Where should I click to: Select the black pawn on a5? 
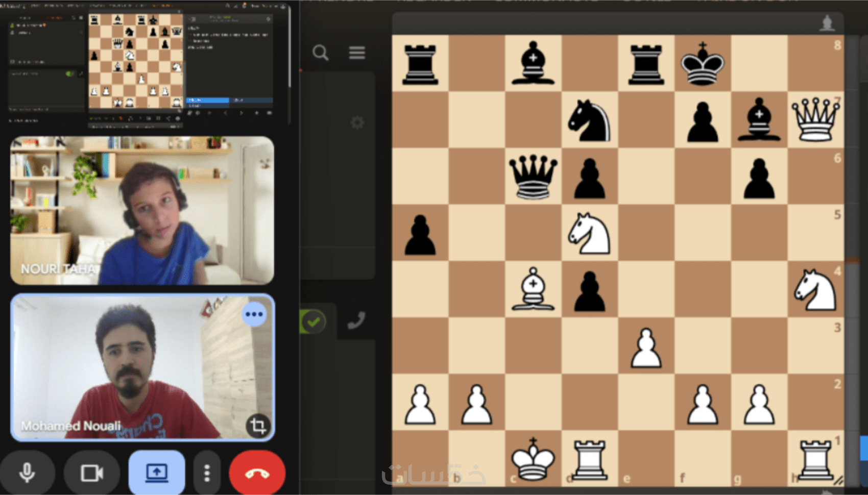coord(420,235)
